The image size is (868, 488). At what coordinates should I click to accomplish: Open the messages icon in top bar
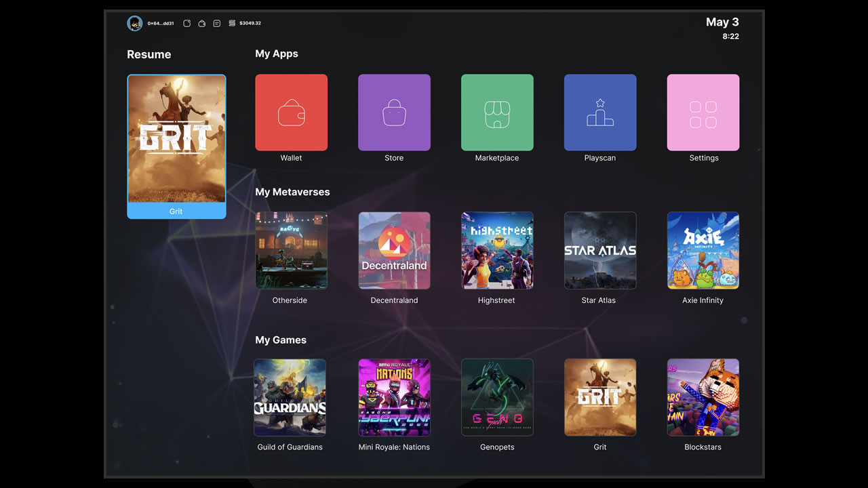(217, 24)
